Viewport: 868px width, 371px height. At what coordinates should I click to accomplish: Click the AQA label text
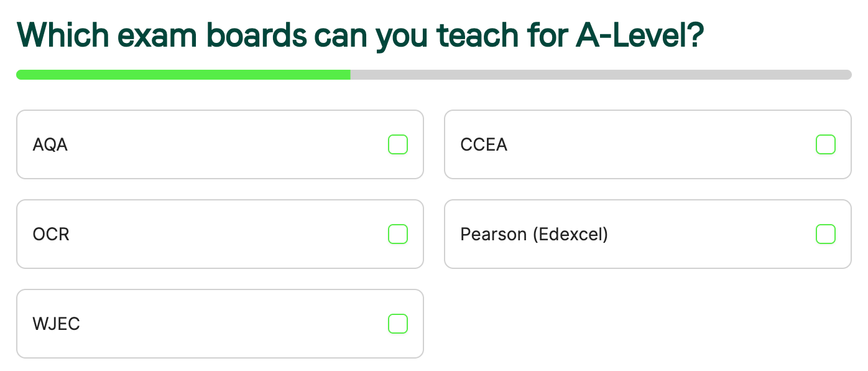point(50,145)
